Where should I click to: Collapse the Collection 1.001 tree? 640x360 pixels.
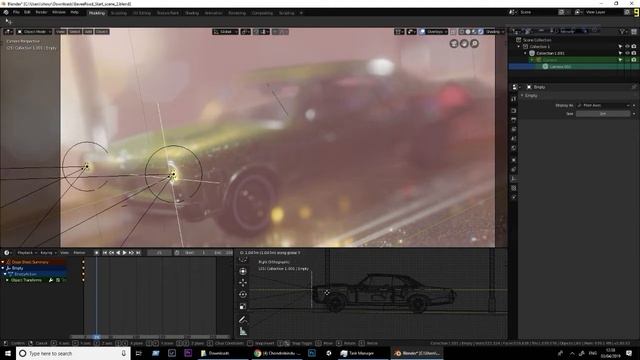click(525, 53)
